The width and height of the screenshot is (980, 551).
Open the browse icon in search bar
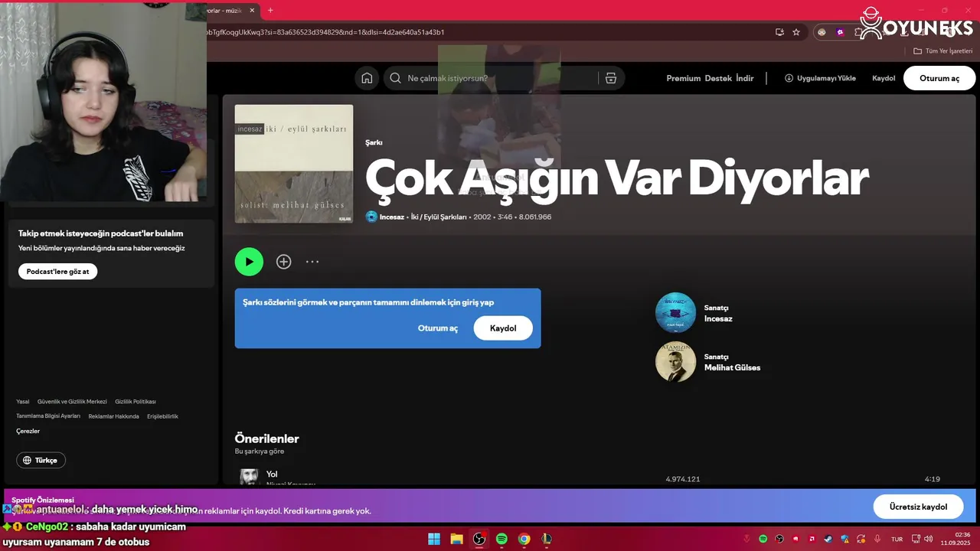click(610, 78)
